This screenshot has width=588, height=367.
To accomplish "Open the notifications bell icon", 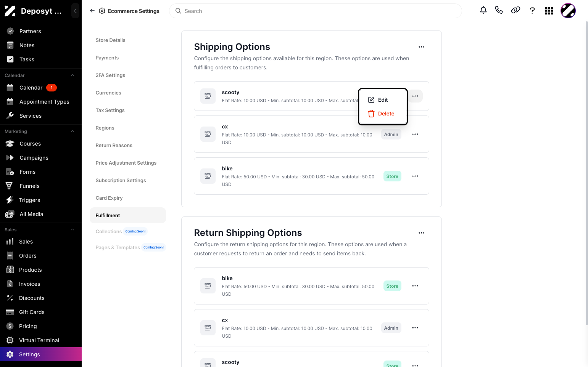I will click(x=483, y=11).
